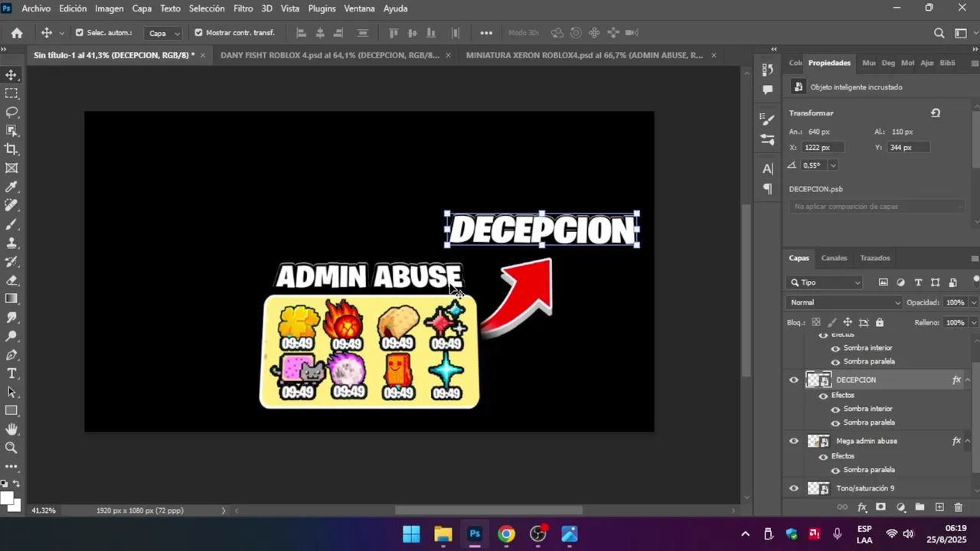Select the Spot Healing Brush tool
This screenshot has height=551, width=980.
pos(11,206)
